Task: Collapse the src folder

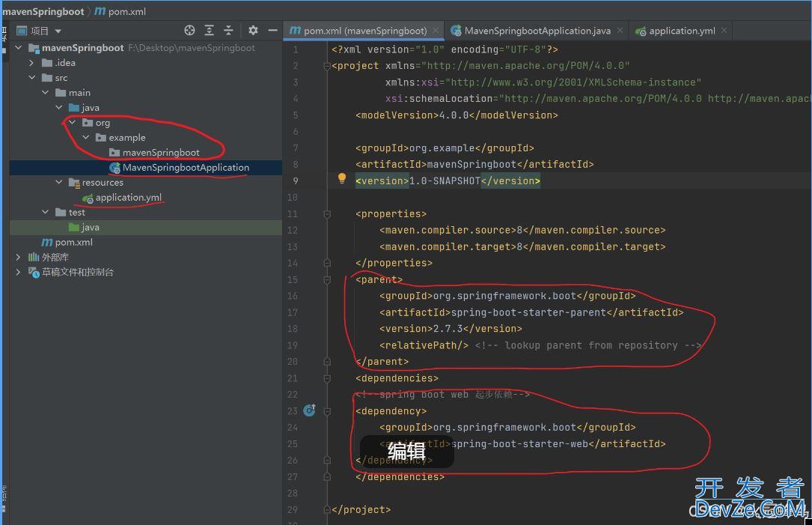Action: tap(32, 78)
